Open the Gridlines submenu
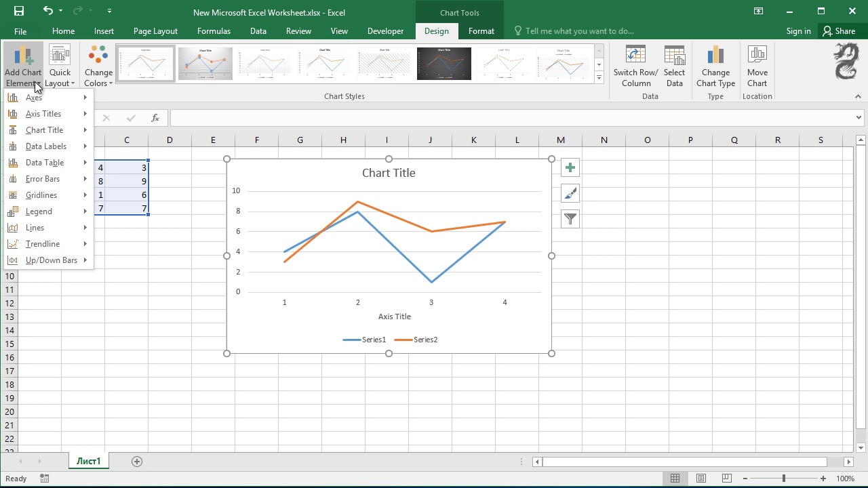The height and width of the screenshot is (488, 868). [x=49, y=195]
